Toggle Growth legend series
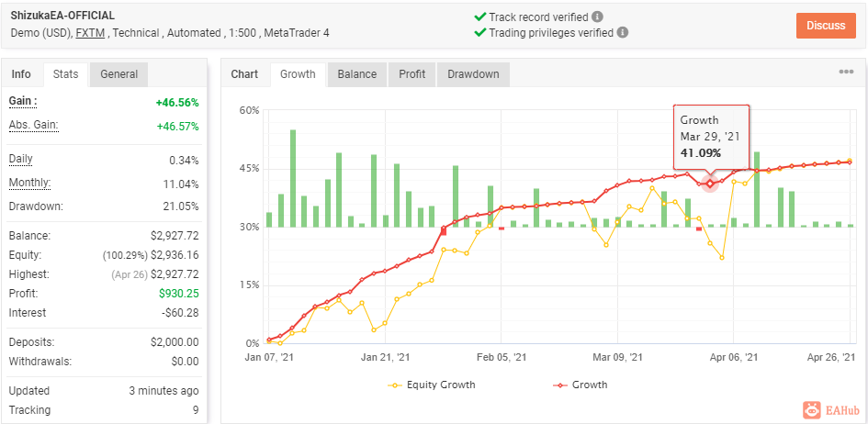The width and height of the screenshot is (868, 424). tap(580, 385)
